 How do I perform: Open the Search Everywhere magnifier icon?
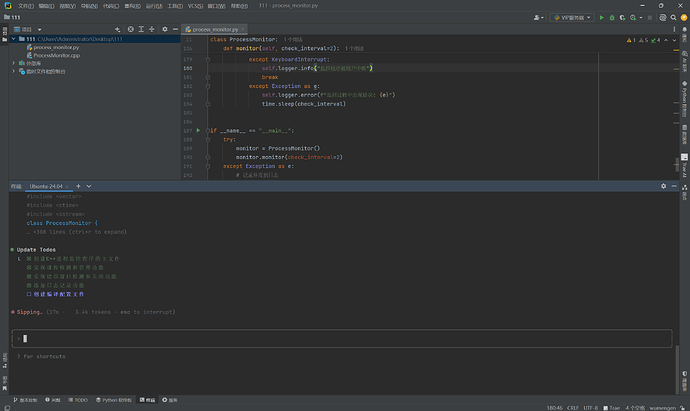pyautogui.click(x=673, y=18)
